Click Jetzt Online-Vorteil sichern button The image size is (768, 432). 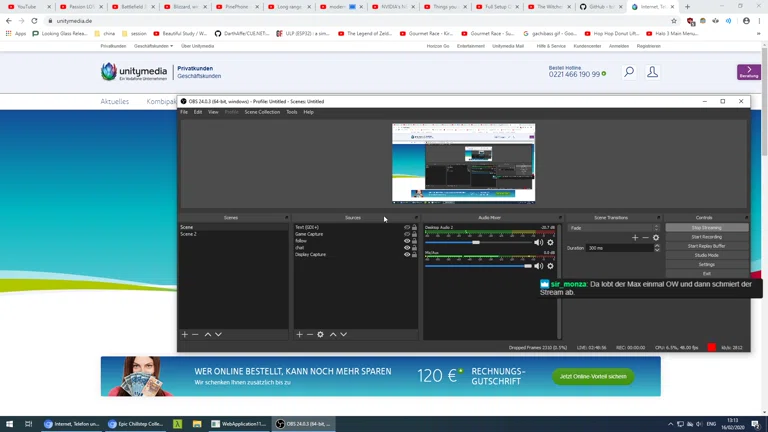click(x=593, y=377)
